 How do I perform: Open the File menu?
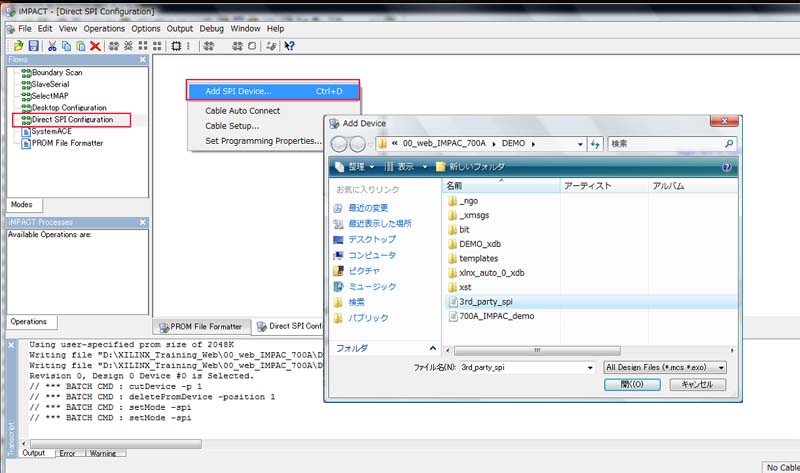(x=24, y=29)
